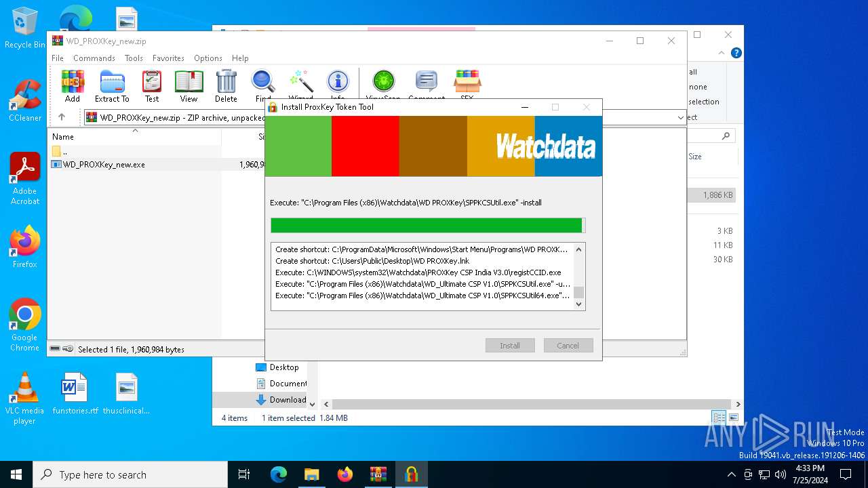Switch Explorer to details view

719,418
